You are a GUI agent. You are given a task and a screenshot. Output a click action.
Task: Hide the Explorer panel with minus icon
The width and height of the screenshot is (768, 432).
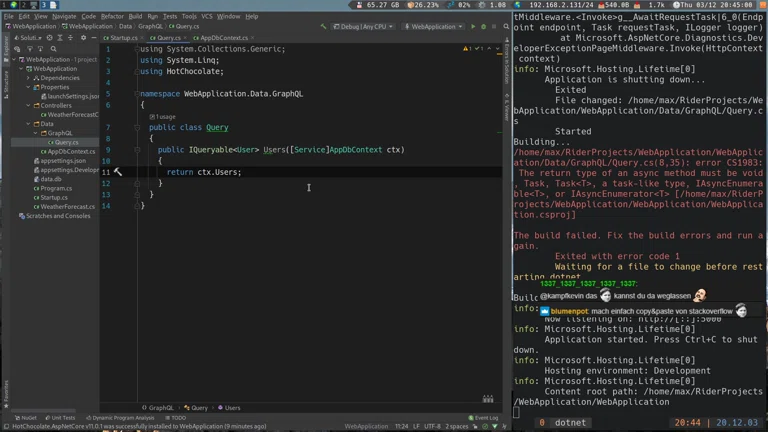tap(94, 38)
